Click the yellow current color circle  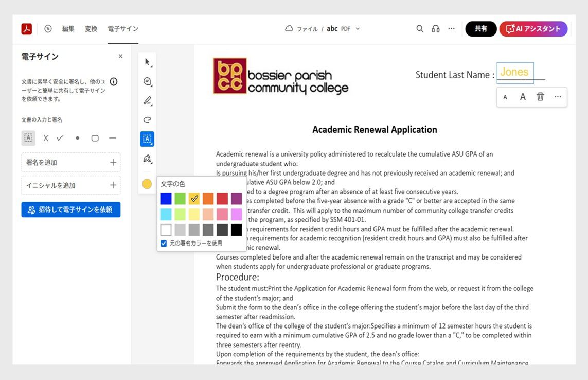(147, 184)
